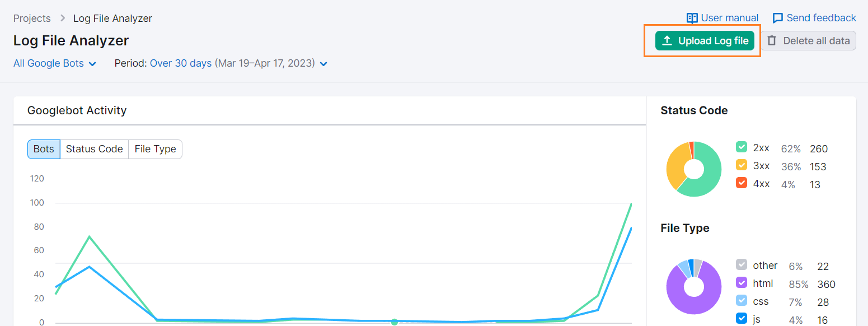
Task: Click the Upload Log file button
Action: [705, 41]
